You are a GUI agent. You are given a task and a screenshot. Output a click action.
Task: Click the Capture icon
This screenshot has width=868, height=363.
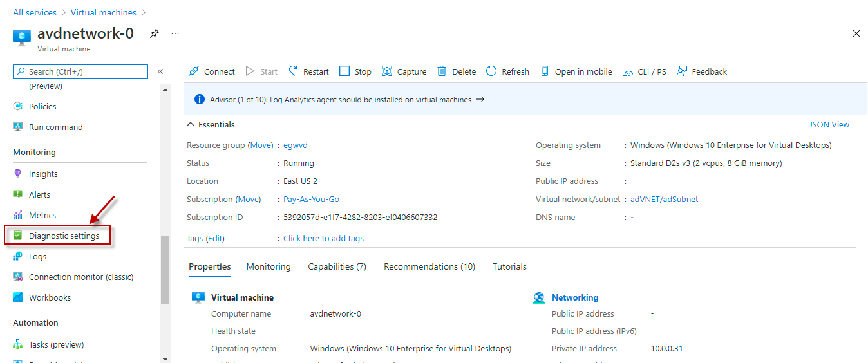pos(387,71)
